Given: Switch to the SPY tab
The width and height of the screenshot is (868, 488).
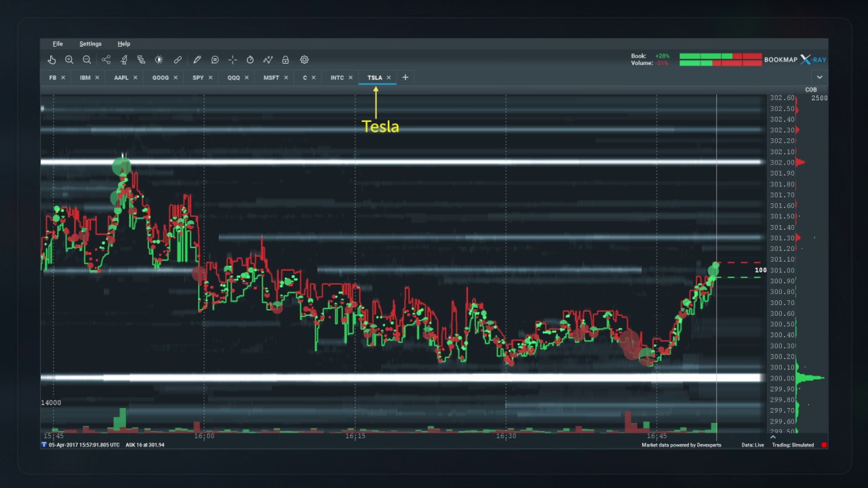Looking at the screenshot, I should [x=198, y=78].
